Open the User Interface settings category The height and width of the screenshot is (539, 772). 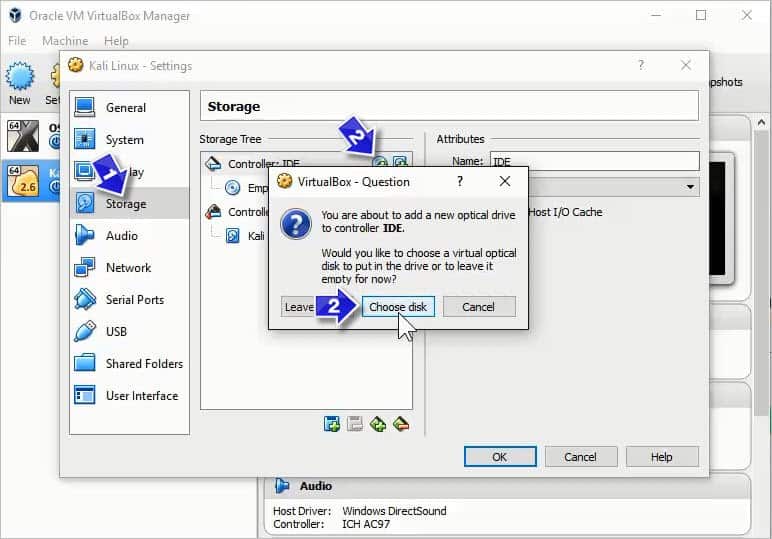[x=129, y=395]
